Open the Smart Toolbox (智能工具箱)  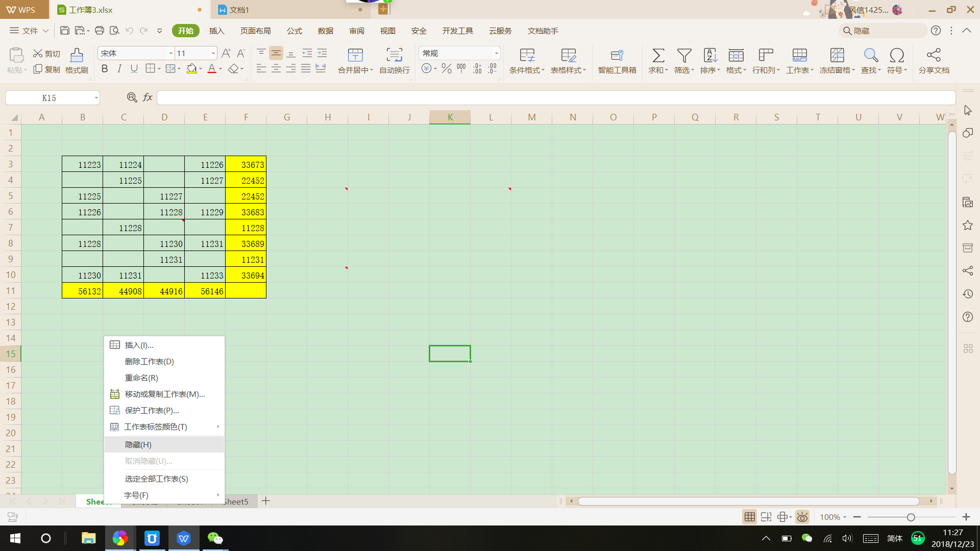[x=617, y=61]
